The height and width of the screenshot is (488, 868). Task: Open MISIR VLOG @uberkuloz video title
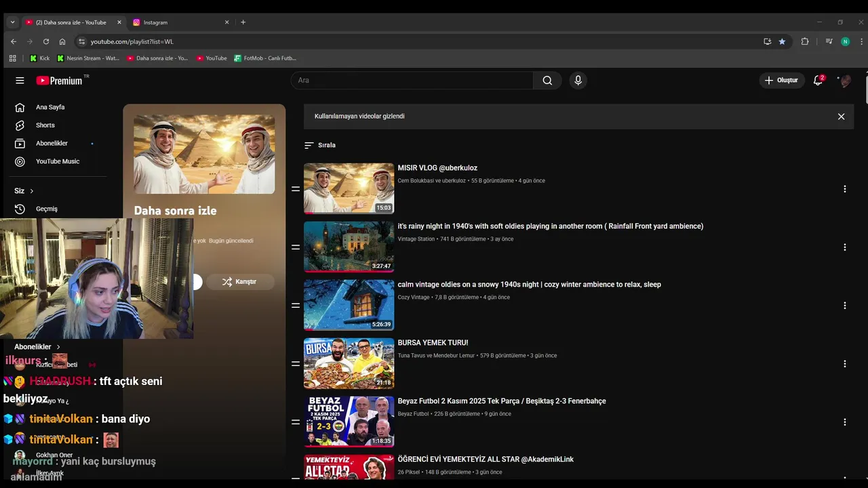click(x=437, y=168)
